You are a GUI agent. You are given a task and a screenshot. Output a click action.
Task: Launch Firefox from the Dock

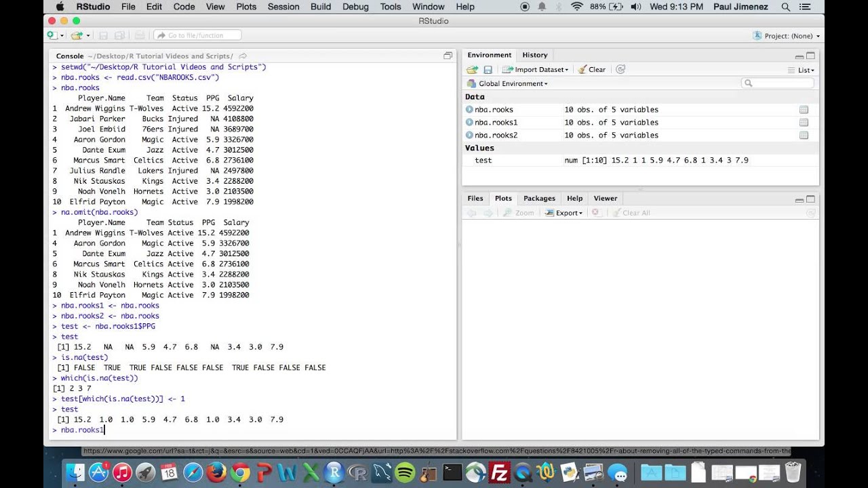pyautogui.click(x=216, y=472)
